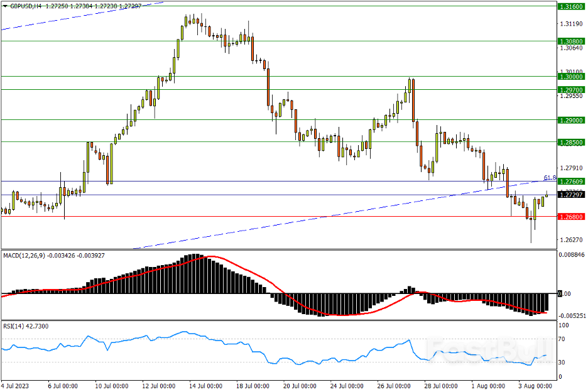The image size is (588, 392).
Task: Select the 61.8 Fibonacci level label
Action: coord(550,178)
